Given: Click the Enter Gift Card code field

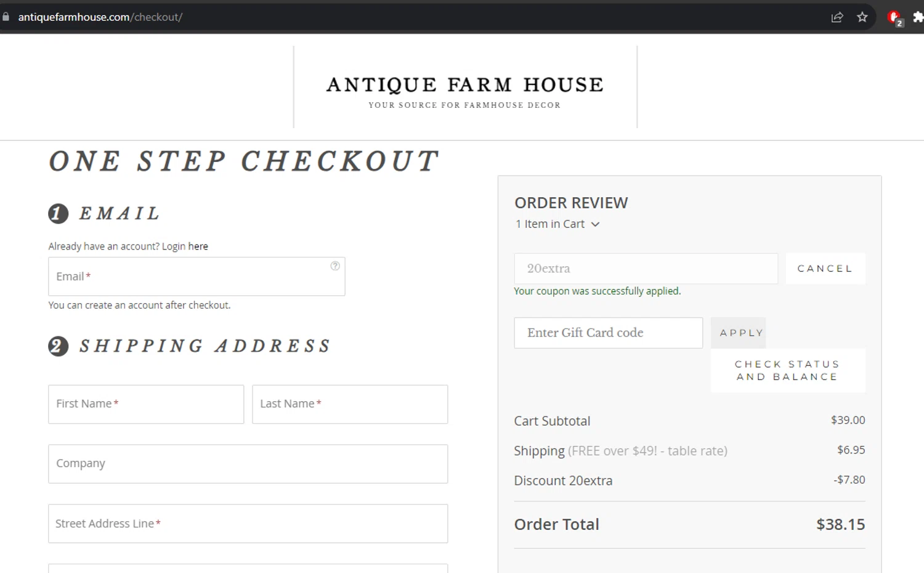Looking at the screenshot, I should click(609, 333).
